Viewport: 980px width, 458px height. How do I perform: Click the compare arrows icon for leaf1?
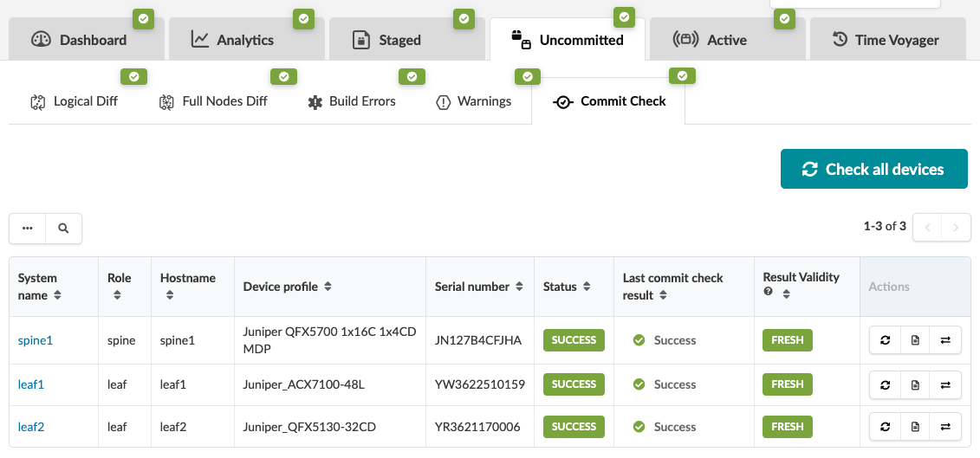click(x=945, y=384)
